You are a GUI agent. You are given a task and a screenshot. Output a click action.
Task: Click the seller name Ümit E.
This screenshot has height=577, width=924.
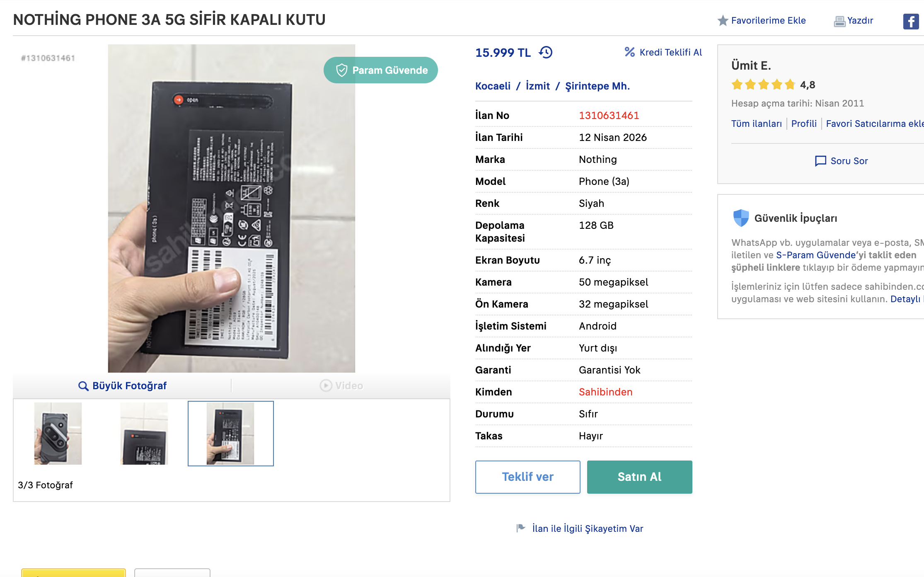(x=751, y=65)
